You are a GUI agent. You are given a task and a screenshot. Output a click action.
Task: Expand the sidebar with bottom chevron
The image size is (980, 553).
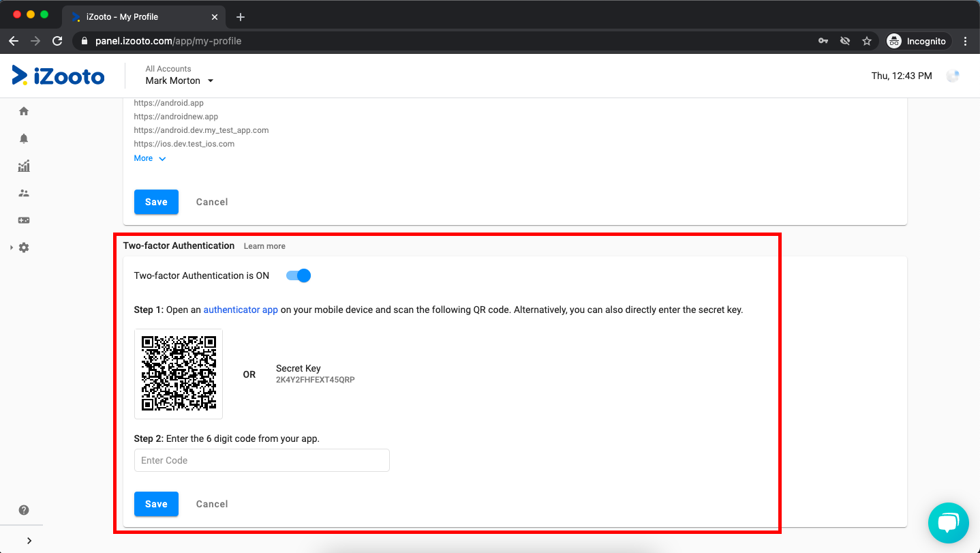click(29, 540)
